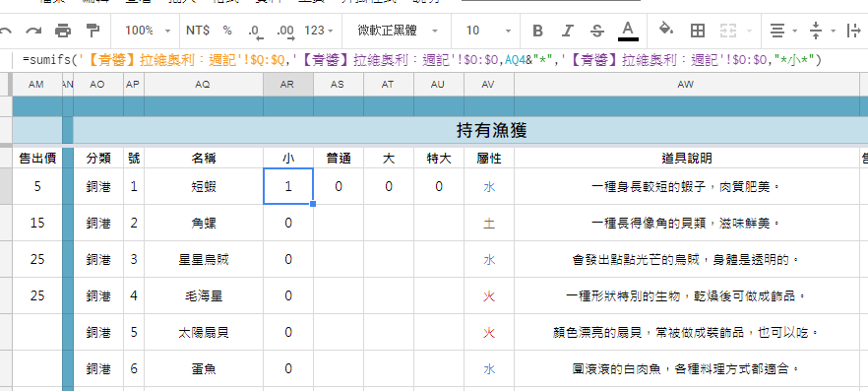868x391 pixels.
Task: Click the 名稱 header cell
Action: coord(204,159)
